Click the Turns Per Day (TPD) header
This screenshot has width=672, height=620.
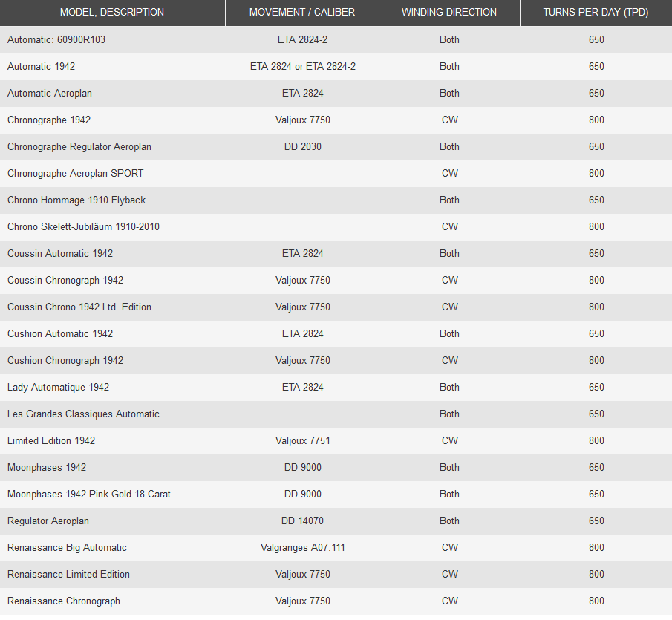tap(596, 13)
